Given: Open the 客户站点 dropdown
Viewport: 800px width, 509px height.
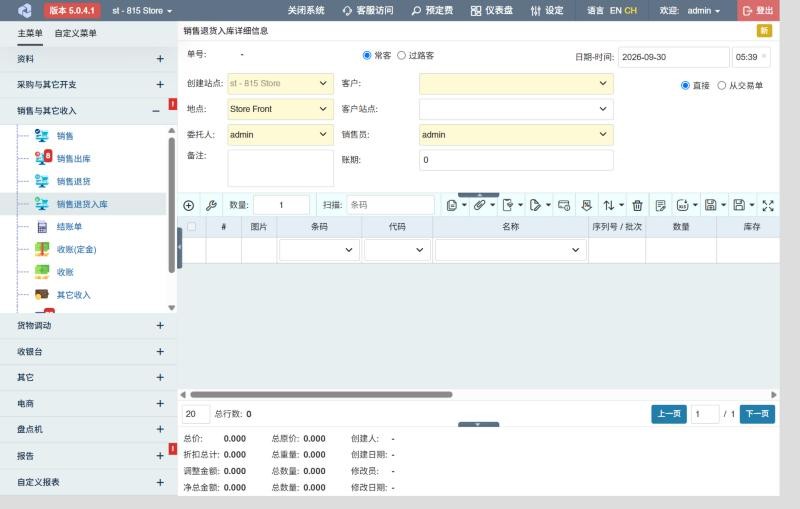Looking at the screenshot, I should tap(516, 109).
